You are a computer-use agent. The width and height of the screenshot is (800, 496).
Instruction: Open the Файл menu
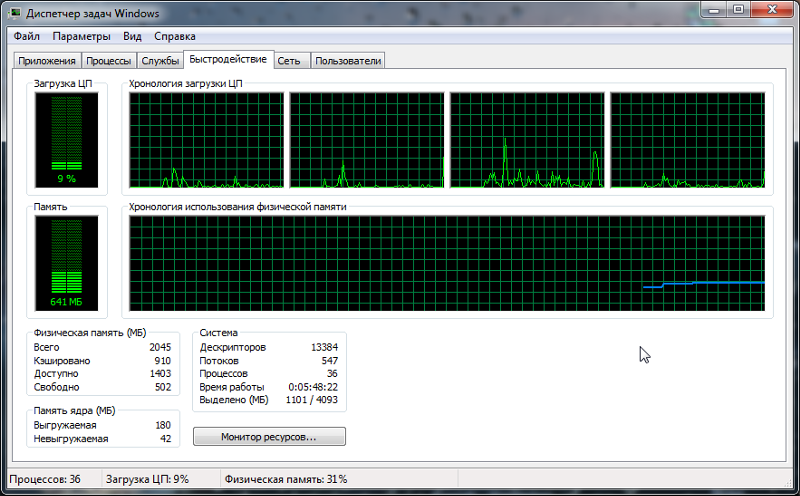point(27,36)
